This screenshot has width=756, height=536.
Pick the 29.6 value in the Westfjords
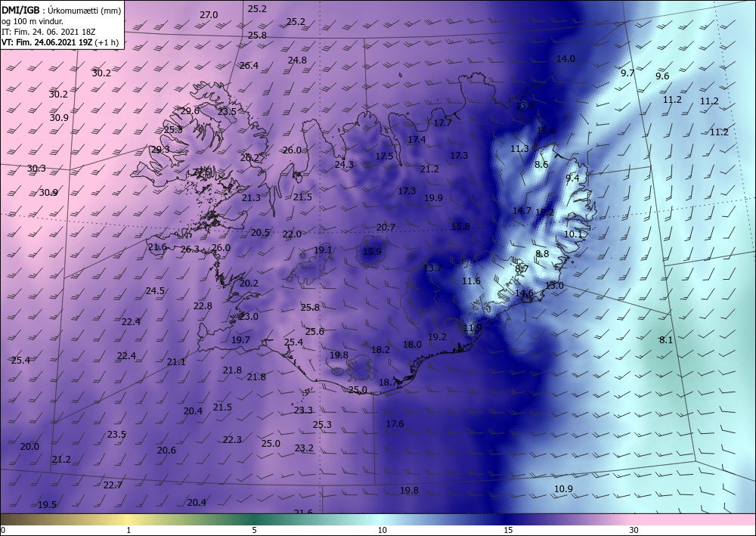click(190, 111)
